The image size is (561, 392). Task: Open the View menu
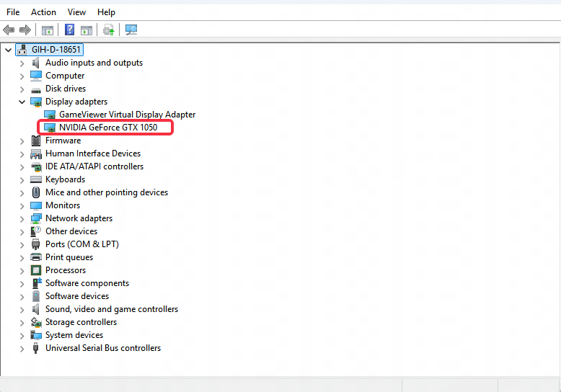click(x=76, y=12)
